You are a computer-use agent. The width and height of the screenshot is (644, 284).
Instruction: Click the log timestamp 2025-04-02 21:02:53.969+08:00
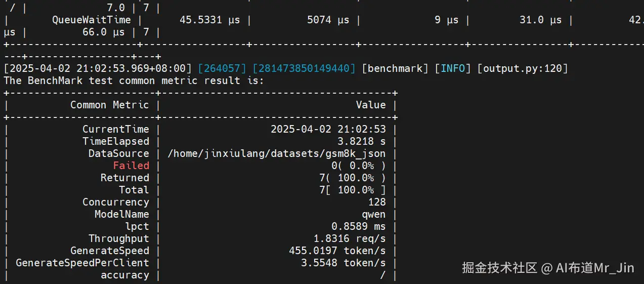[98, 68]
